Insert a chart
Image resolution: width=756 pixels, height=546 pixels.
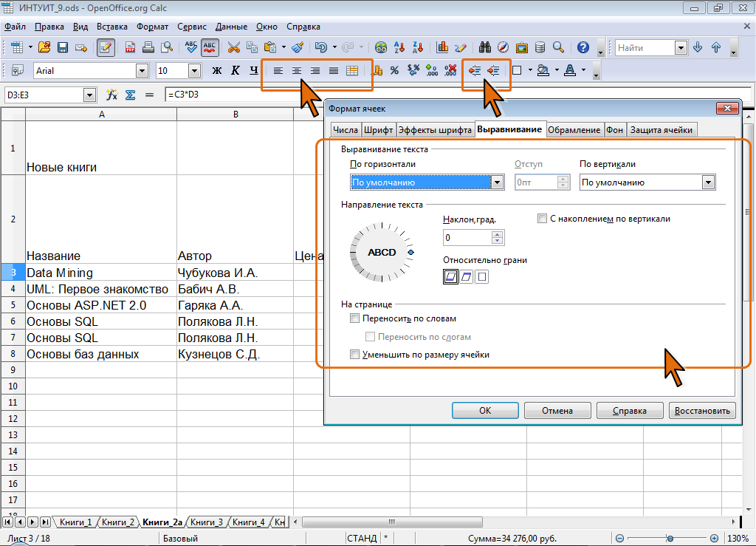pyautogui.click(x=441, y=47)
